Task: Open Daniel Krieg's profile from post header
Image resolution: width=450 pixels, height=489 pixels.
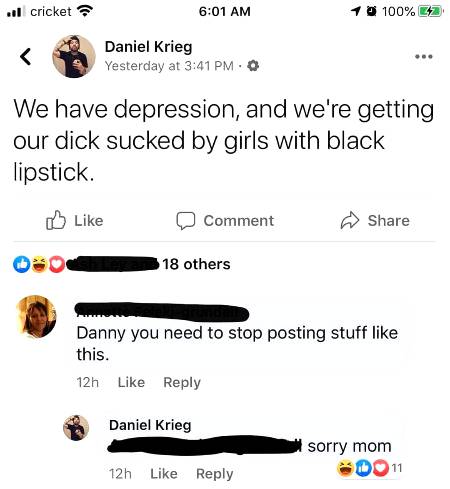Action: 148,47
